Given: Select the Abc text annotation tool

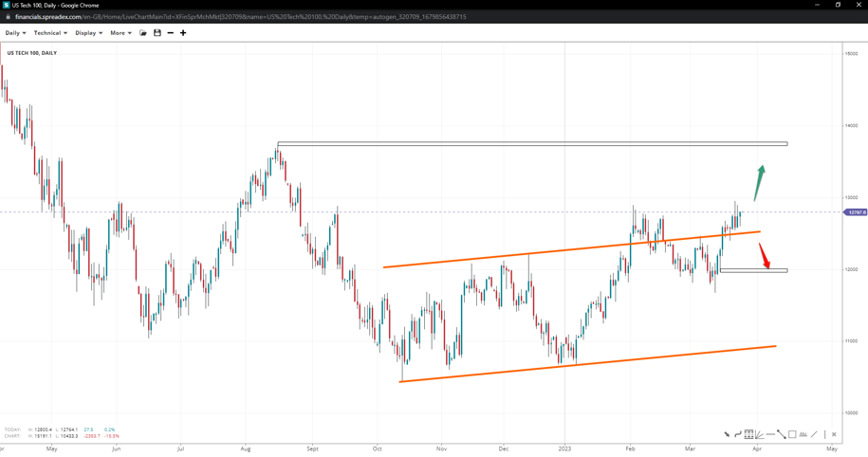Looking at the screenshot, I should point(803,434).
